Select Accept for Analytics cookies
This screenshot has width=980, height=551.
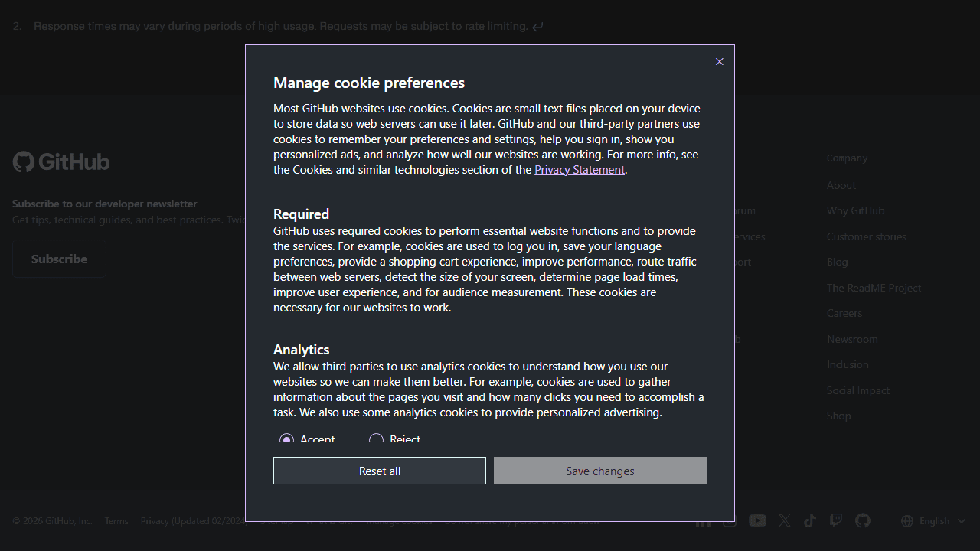[286, 439]
